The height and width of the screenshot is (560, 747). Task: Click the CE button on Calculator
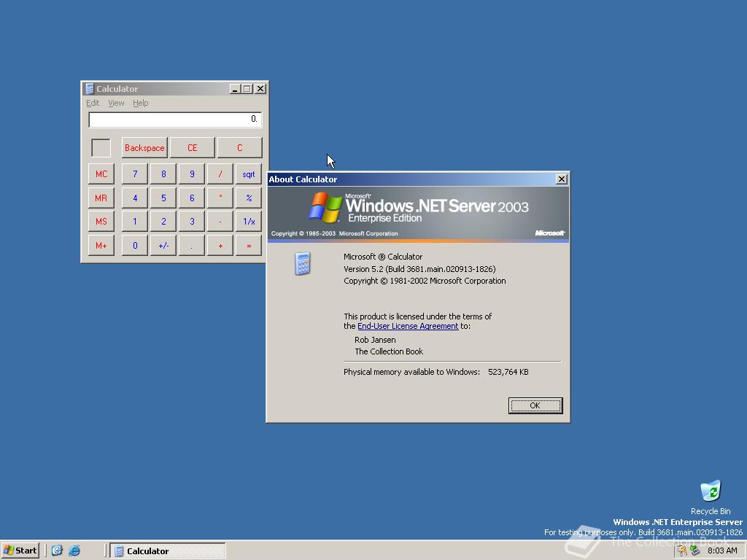tap(192, 147)
